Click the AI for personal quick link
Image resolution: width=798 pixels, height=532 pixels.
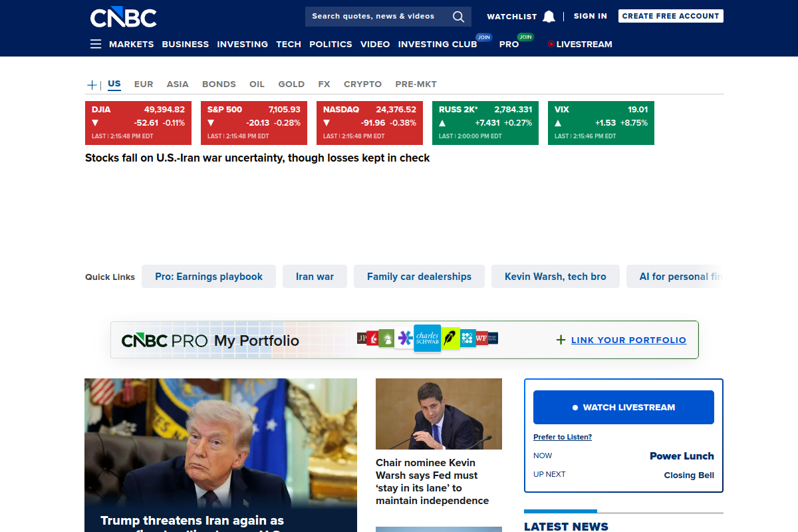pos(675,277)
